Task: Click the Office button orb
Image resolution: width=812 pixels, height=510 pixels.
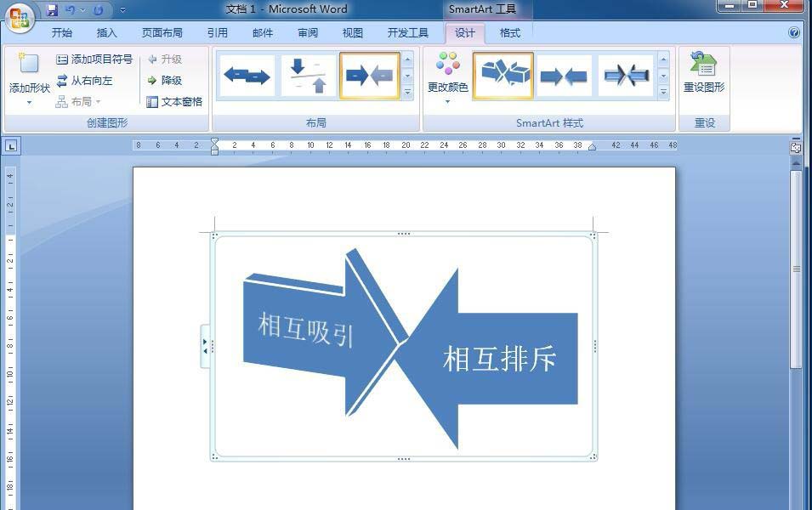Action: pos(20,18)
